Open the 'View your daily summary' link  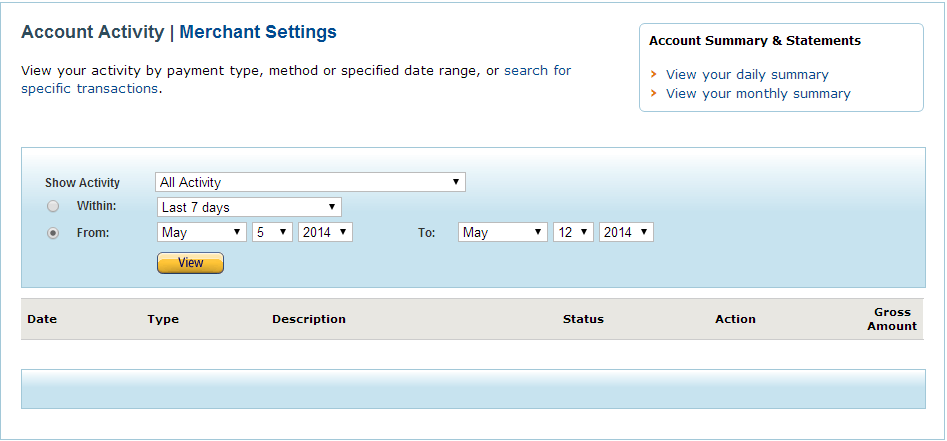tap(747, 74)
